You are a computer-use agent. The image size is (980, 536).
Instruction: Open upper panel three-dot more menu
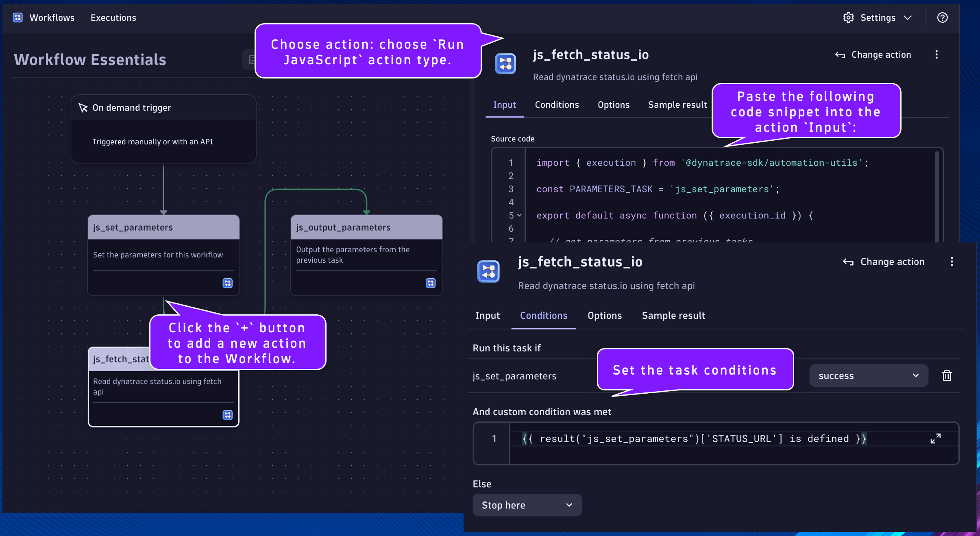click(x=936, y=54)
